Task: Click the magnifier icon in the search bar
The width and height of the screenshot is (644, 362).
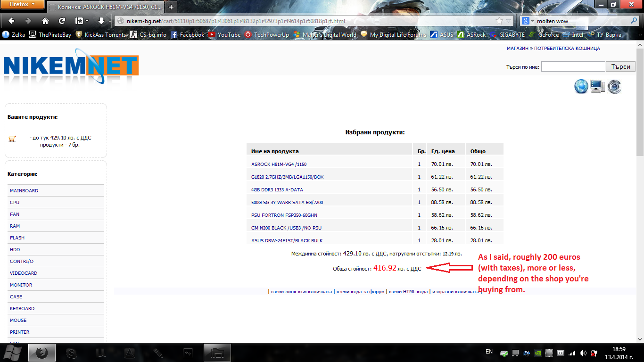Action: point(634,21)
